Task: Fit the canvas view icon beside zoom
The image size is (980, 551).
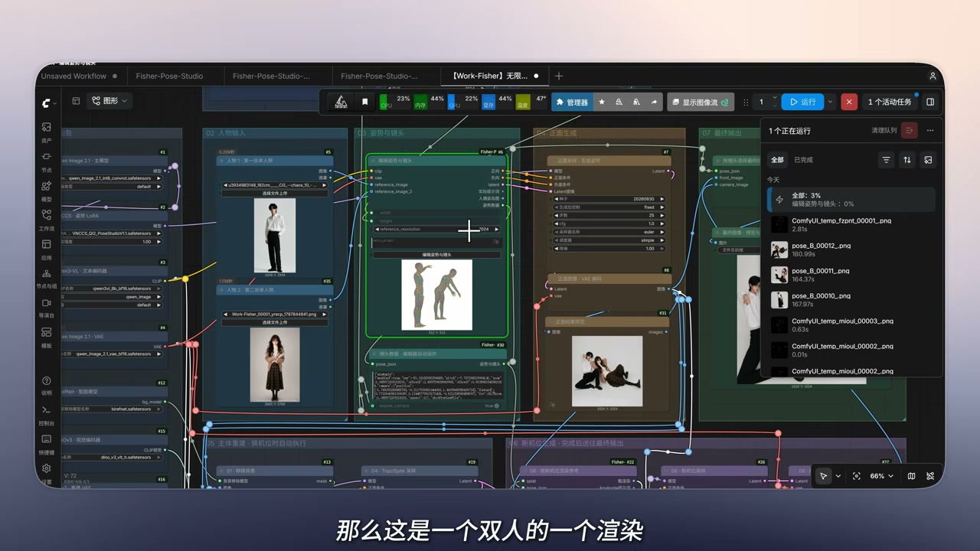Action: click(856, 476)
